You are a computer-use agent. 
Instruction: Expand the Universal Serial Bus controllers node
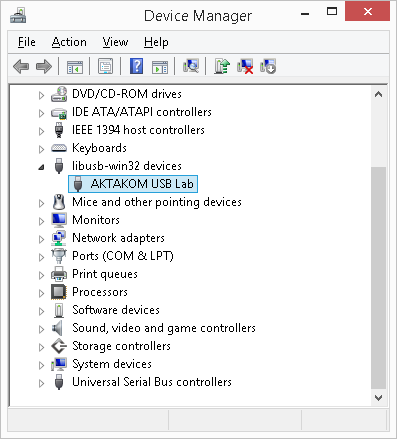click(x=41, y=383)
